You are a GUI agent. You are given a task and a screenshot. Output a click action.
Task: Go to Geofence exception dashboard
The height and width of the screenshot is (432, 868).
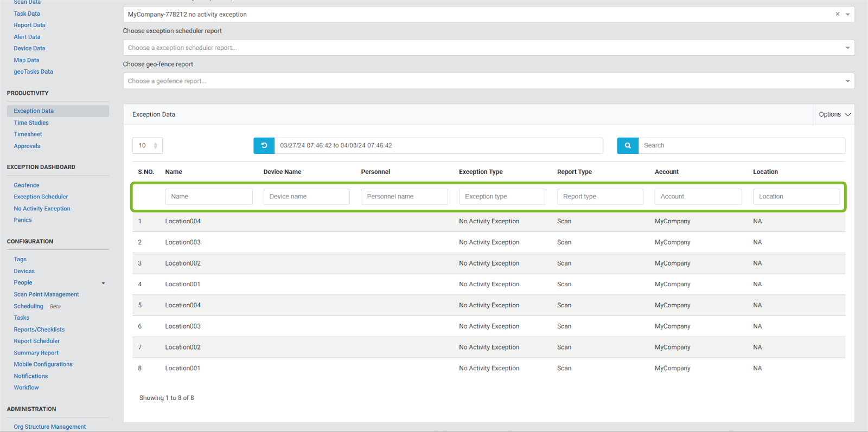tap(27, 185)
